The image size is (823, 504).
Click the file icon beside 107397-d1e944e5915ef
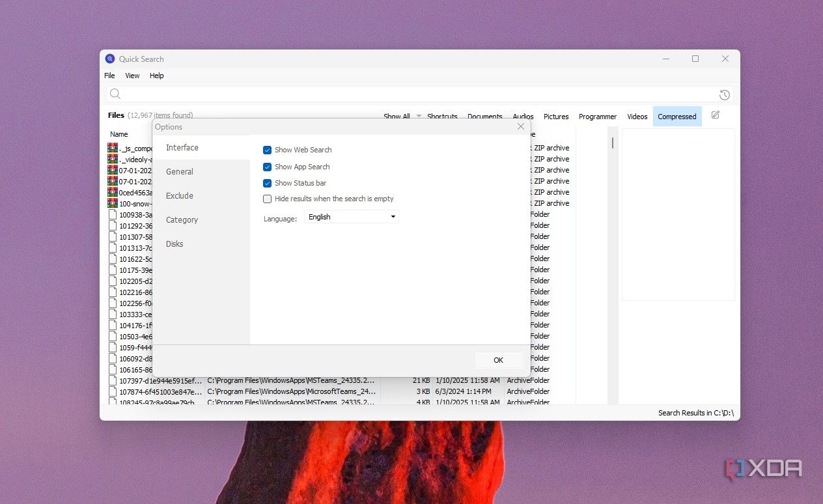(113, 380)
